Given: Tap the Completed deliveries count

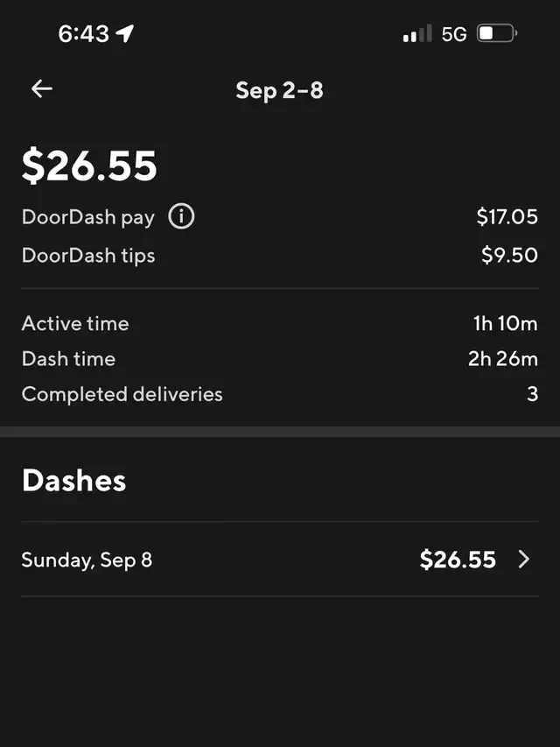Looking at the screenshot, I should [532, 394].
